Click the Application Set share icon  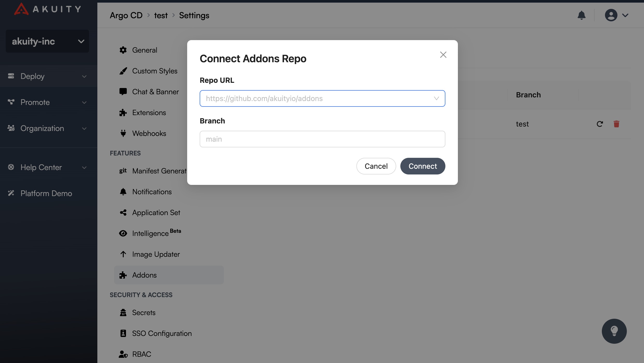[123, 212]
